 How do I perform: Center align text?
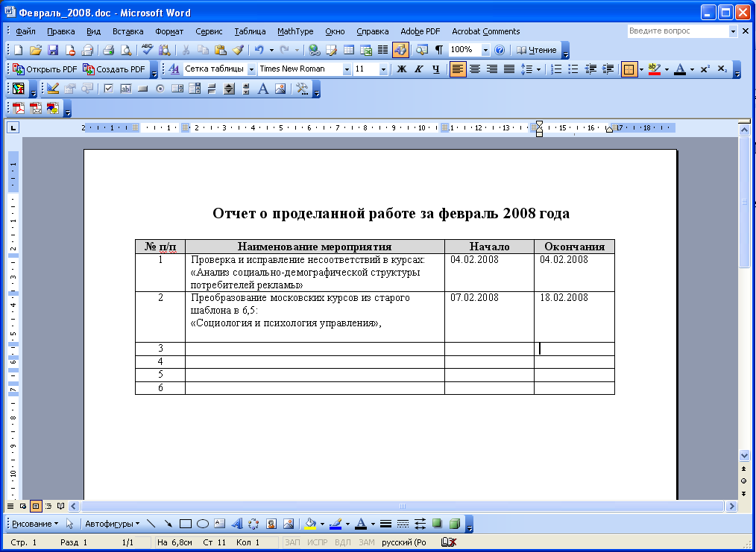coord(475,69)
